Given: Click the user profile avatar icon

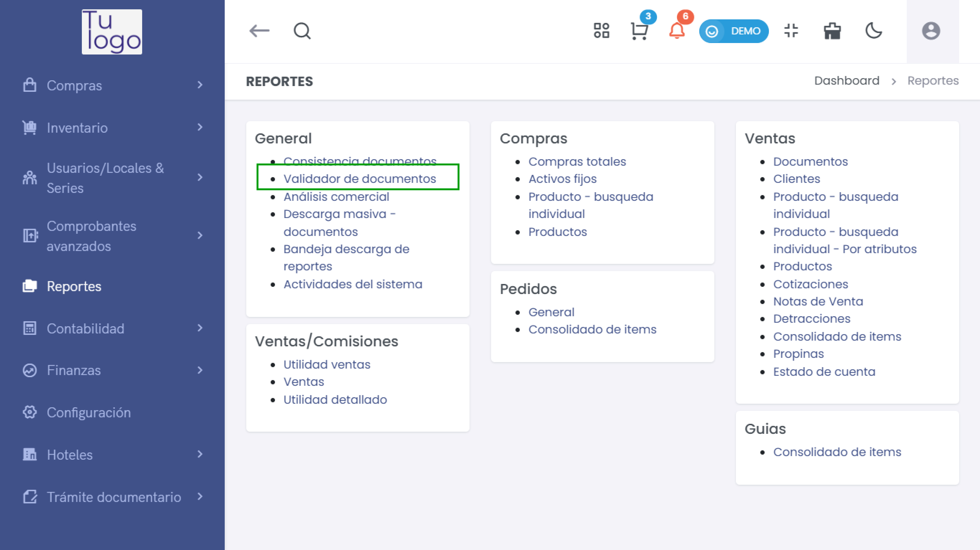Looking at the screenshot, I should pyautogui.click(x=930, y=31).
